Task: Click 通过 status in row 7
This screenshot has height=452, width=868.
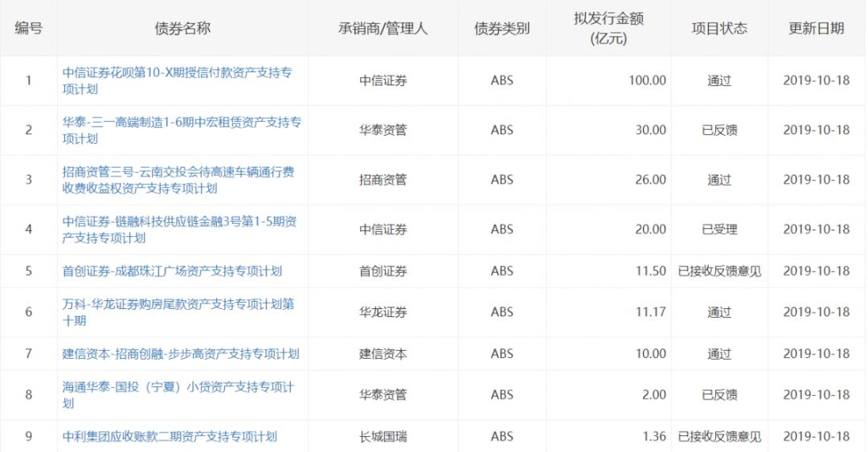Action: coord(719,353)
